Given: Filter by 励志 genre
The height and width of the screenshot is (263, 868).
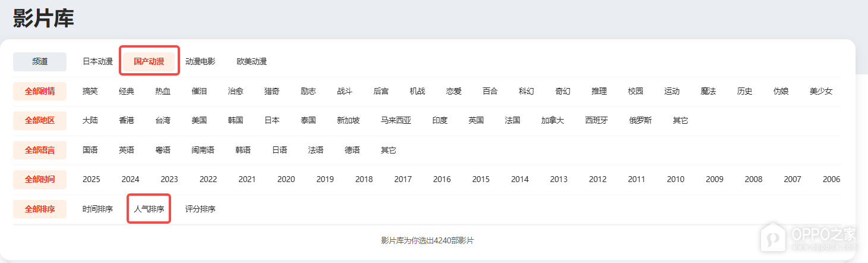Looking at the screenshot, I should tap(308, 91).
